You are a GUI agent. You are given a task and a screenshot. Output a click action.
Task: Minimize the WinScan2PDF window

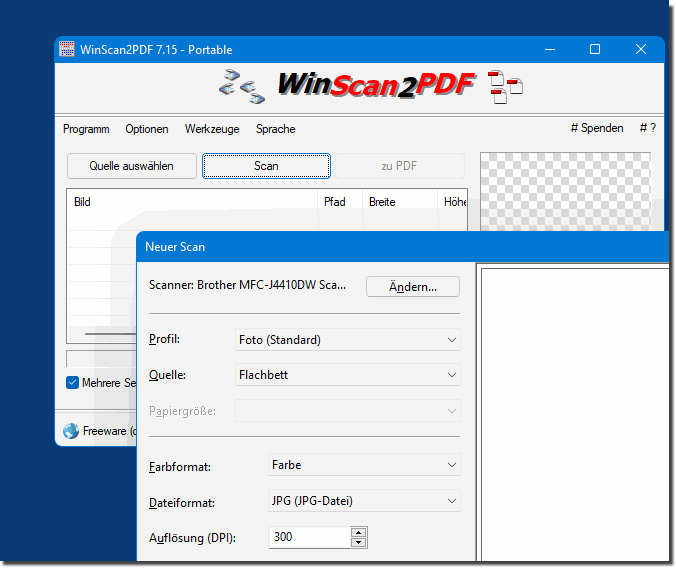click(550, 50)
